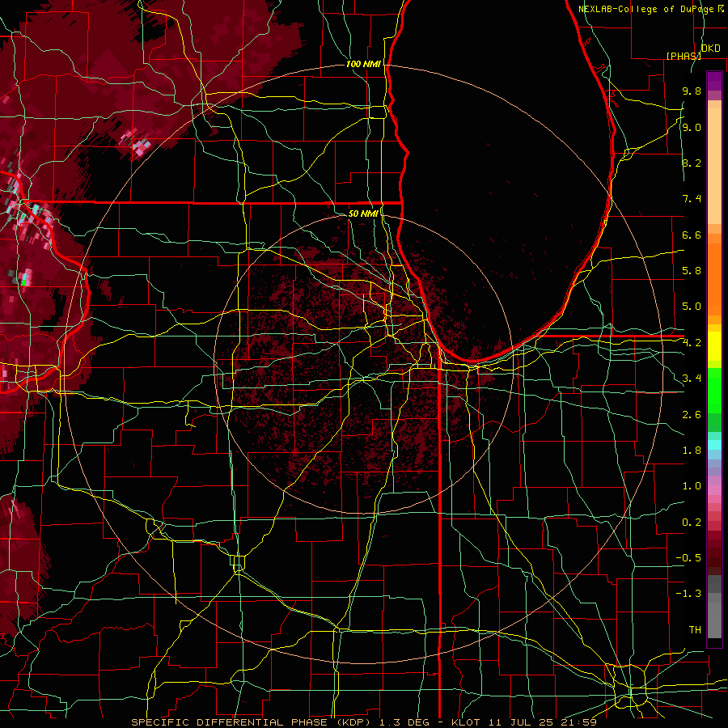
Task: Pick the purple band at the color bar top
Action: [714, 81]
